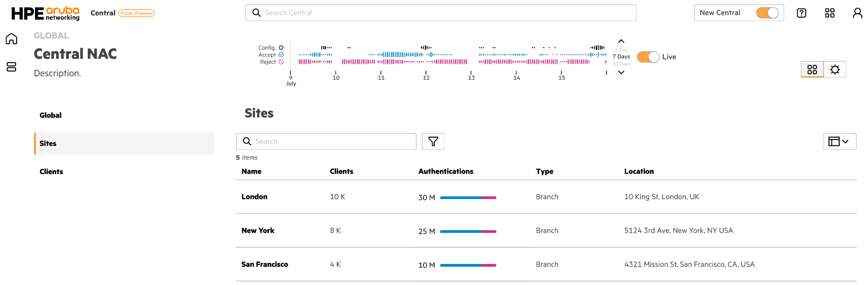Click the Accept series icon in legend
This screenshot has height=285, width=868.
[x=281, y=55]
